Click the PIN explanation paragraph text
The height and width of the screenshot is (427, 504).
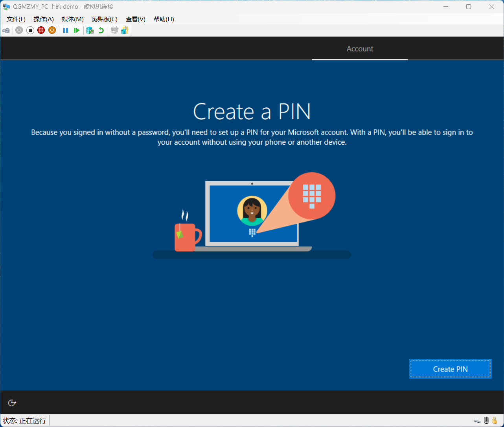[252, 137]
